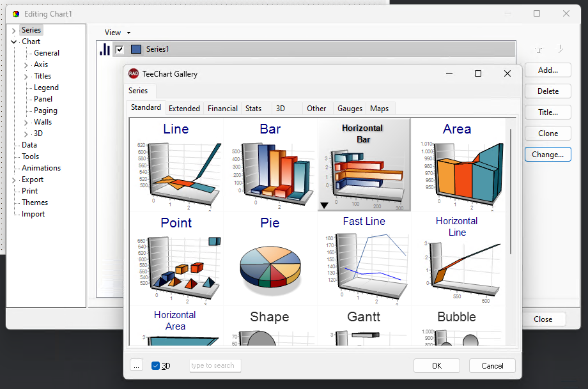Focus the type to search field
The width and height of the screenshot is (588, 389).
pyautogui.click(x=215, y=365)
